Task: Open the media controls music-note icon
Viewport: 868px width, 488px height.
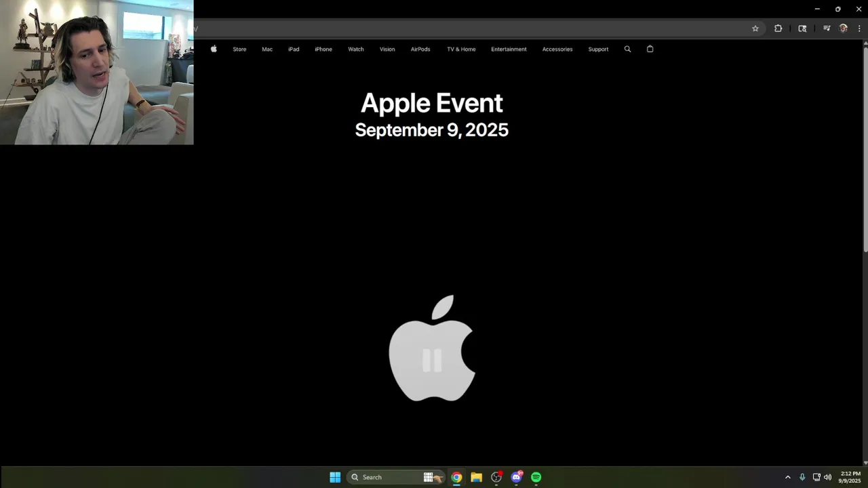Action: (x=827, y=28)
